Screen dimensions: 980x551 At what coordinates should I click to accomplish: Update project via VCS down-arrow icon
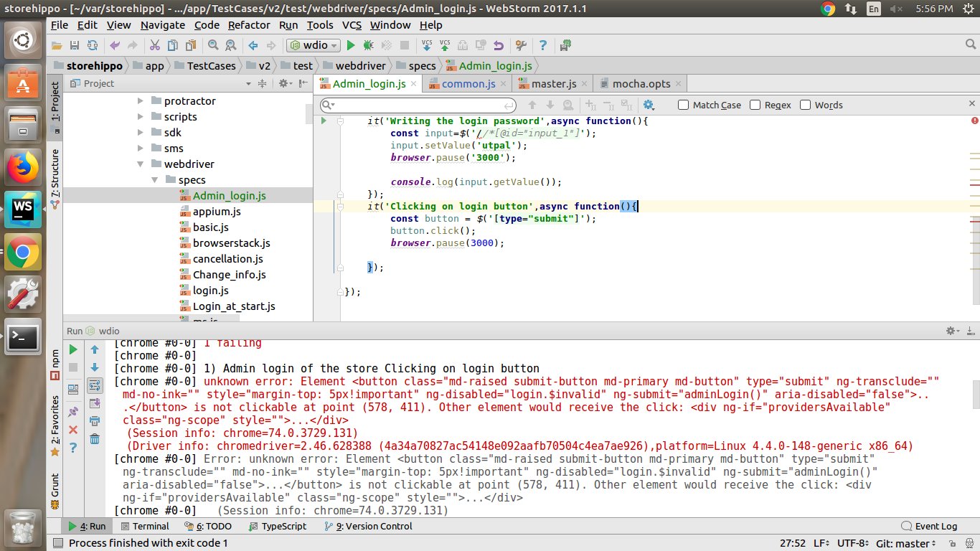point(426,44)
